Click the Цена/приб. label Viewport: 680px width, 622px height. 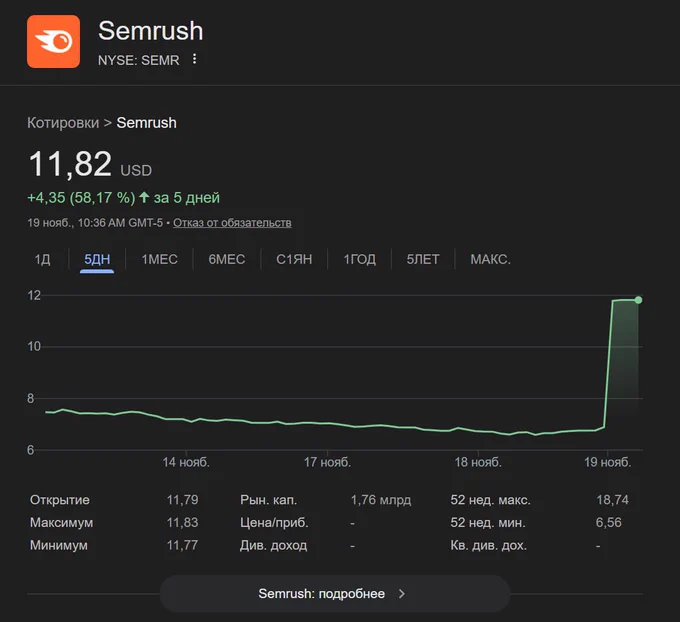pyautogui.click(x=275, y=523)
